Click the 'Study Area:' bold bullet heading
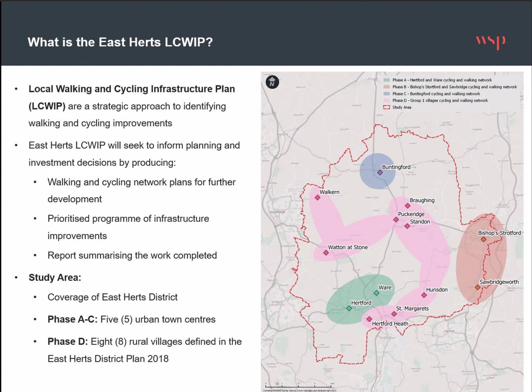The image size is (532, 392). tap(55, 278)
